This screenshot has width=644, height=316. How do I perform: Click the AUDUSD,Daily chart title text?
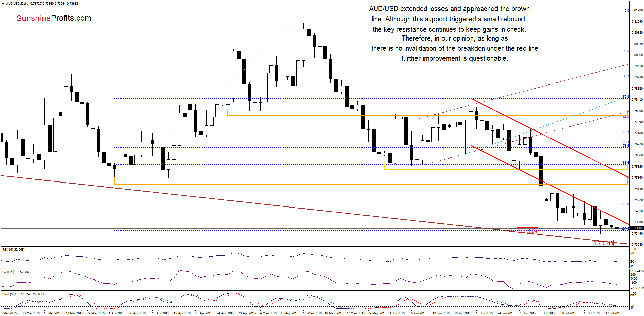coord(17,4)
